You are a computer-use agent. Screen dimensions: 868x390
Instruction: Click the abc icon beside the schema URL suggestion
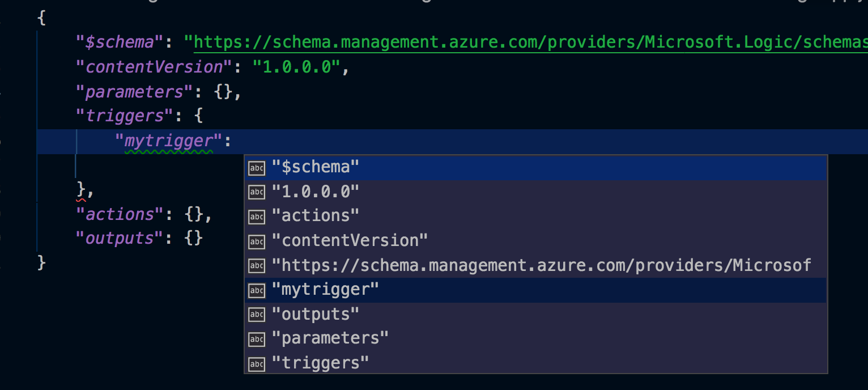(256, 265)
